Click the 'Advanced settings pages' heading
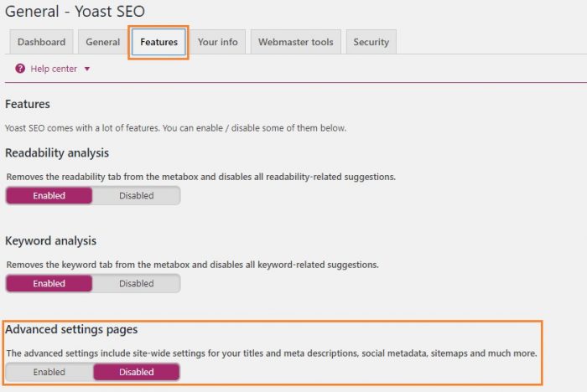Screen dimensions: 587x392 (x=71, y=329)
